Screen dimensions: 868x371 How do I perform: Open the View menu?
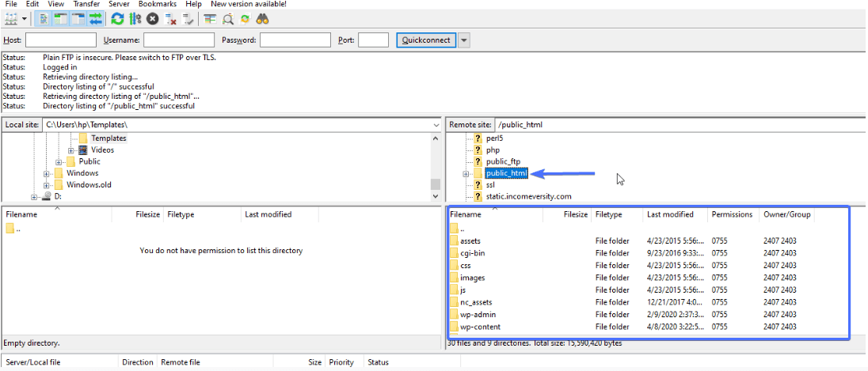[56, 4]
